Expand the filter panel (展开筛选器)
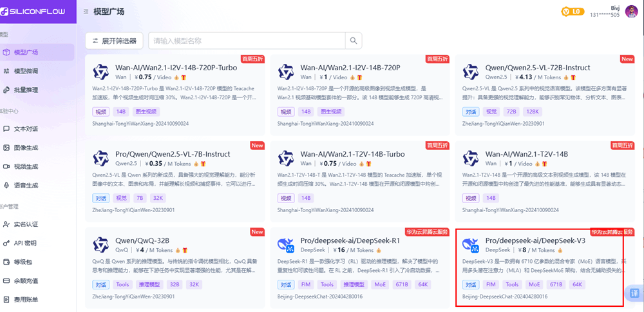 pos(114,41)
